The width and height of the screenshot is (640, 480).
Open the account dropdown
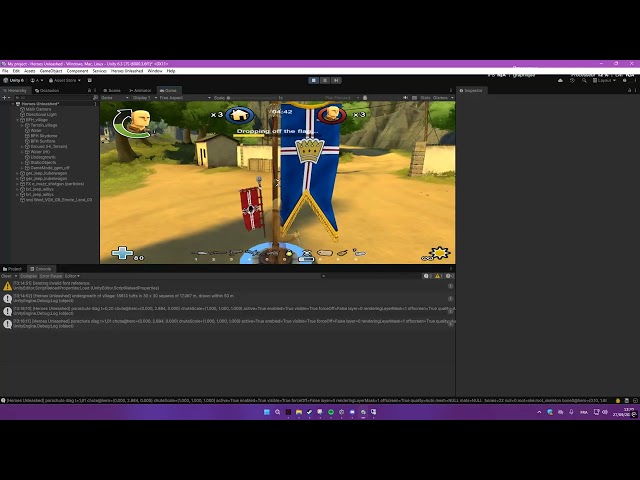tap(37, 80)
